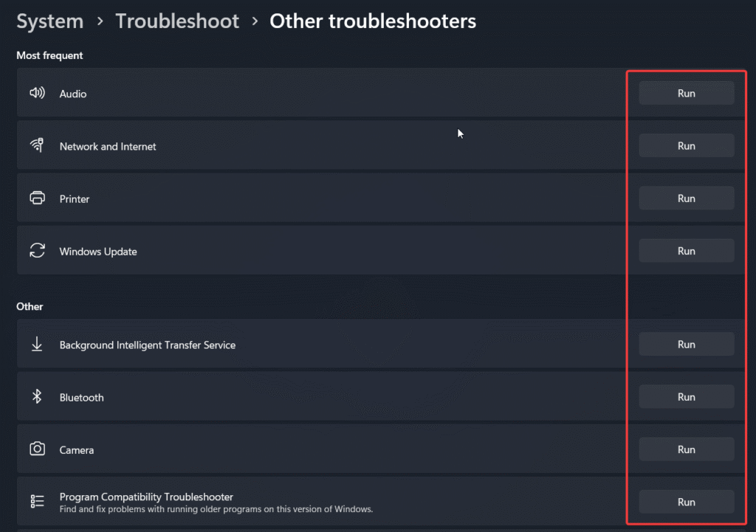Run the Printer troubleshooter

click(686, 198)
